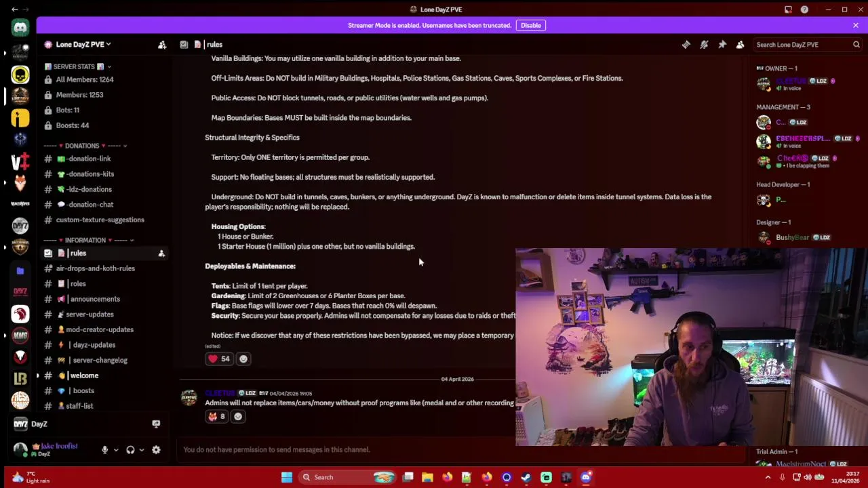Collapse DONATIONS category
This screenshot has height=488, width=868.
point(85,146)
